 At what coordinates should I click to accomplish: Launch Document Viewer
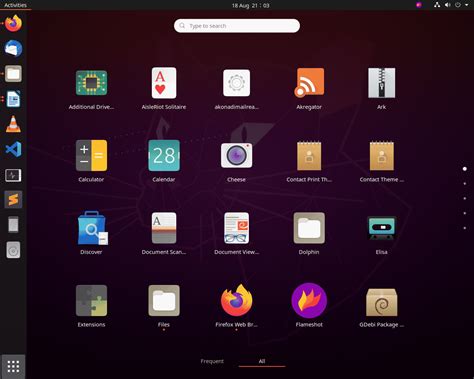click(x=236, y=228)
